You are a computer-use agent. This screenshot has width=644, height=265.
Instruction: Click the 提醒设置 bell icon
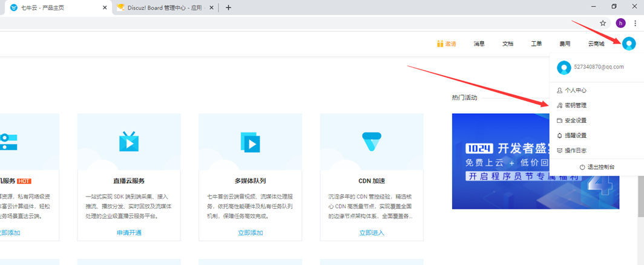pyautogui.click(x=559, y=136)
